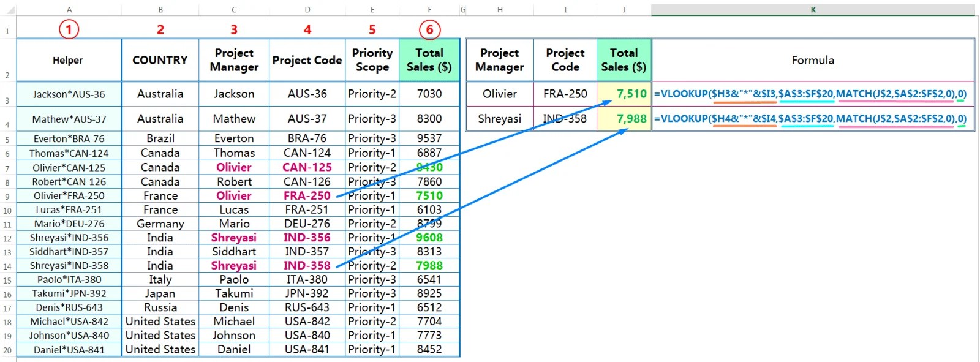Select project code FRA-250 in column D
The image size is (980, 362).
[x=307, y=196]
